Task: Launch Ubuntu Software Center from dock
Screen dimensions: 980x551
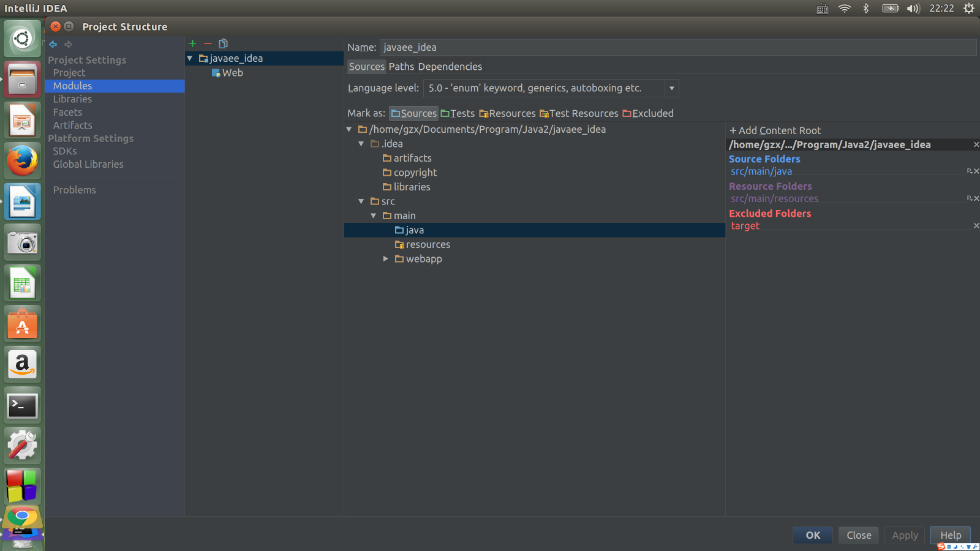Action: (x=23, y=323)
